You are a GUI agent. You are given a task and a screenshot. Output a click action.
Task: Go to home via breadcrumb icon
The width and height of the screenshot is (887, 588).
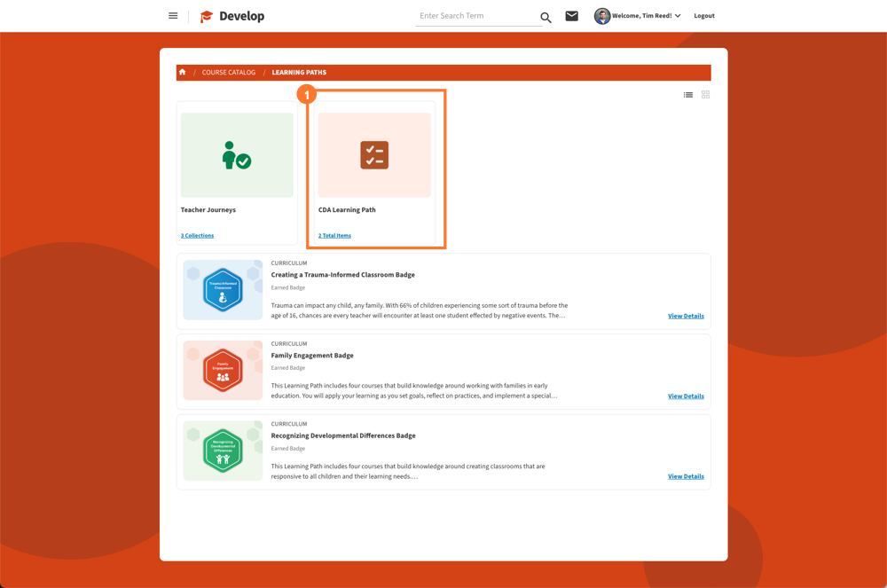(183, 73)
